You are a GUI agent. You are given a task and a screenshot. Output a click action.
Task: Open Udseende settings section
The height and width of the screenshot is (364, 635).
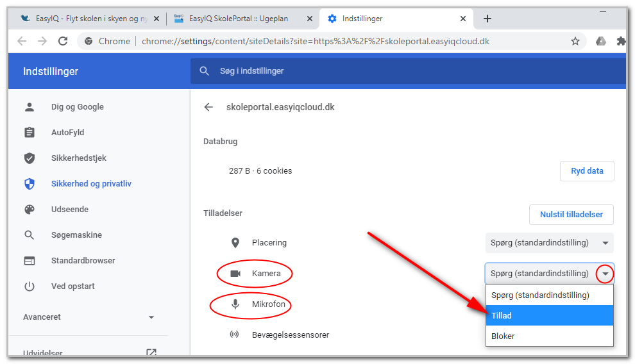coord(70,209)
